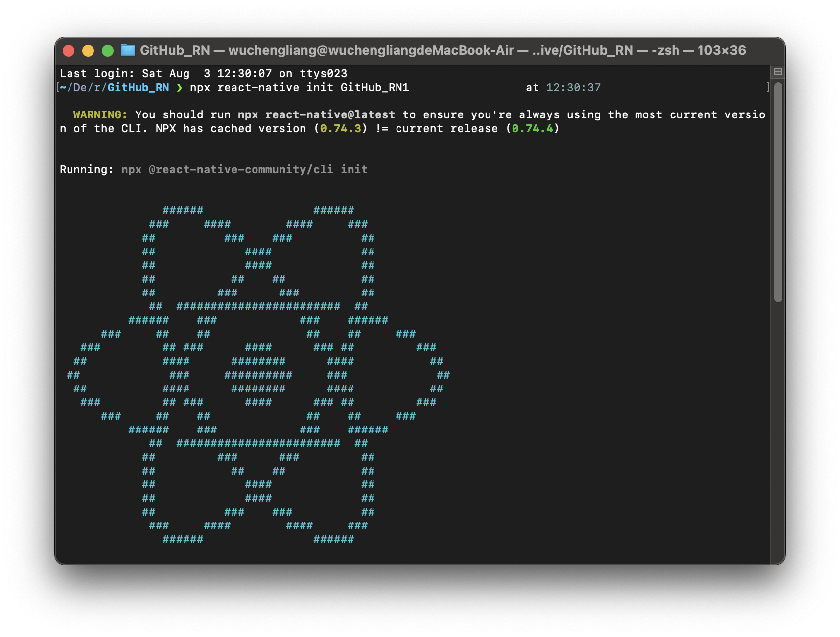
Task: Click the bold text 'npx react-native@latest'
Action: click(x=316, y=114)
